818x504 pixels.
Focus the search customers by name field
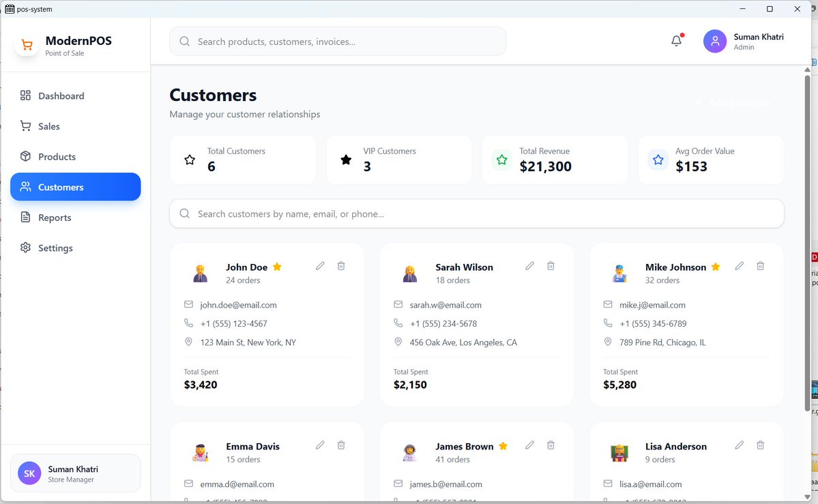[477, 213]
